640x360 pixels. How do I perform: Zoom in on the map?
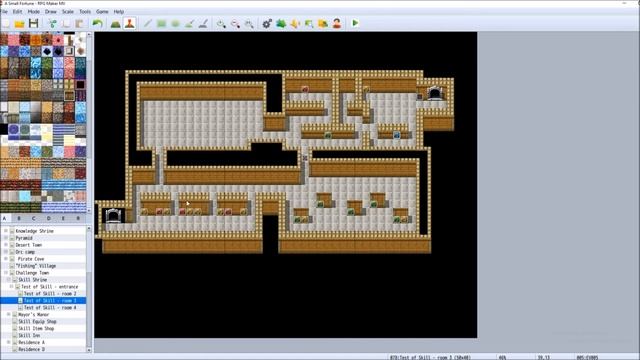(x=221, y=23)
